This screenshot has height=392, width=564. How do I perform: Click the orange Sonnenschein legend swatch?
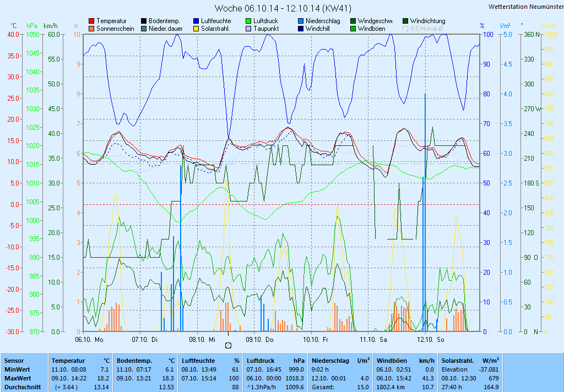(91, 29)
